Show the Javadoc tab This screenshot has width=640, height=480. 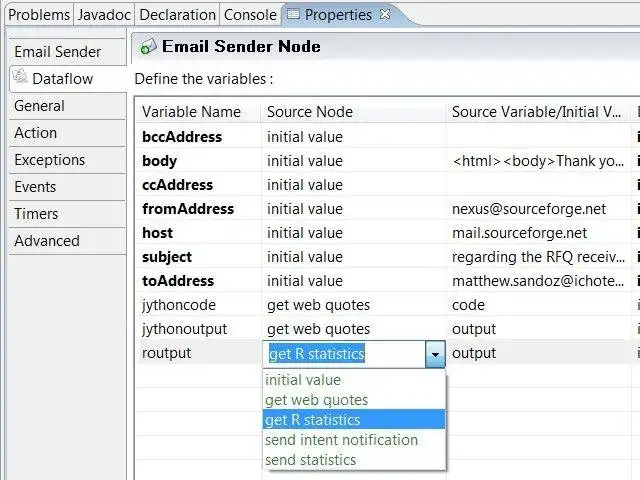tap(104, 15)
